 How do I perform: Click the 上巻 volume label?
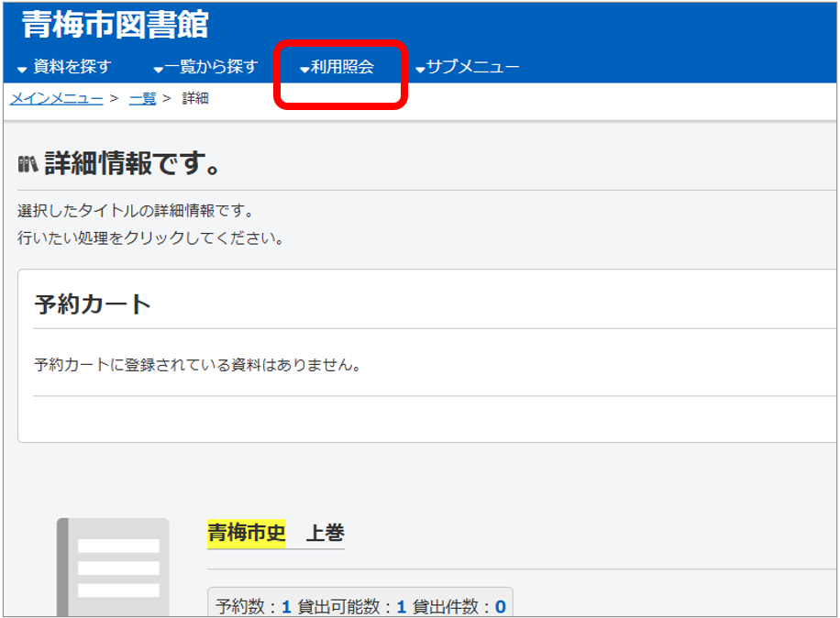tap(325, 533)
